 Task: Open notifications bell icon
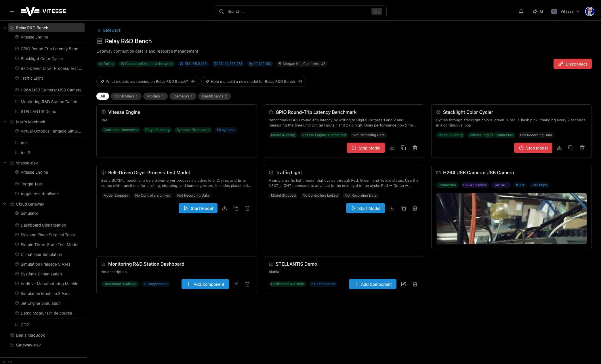(521, 12)
